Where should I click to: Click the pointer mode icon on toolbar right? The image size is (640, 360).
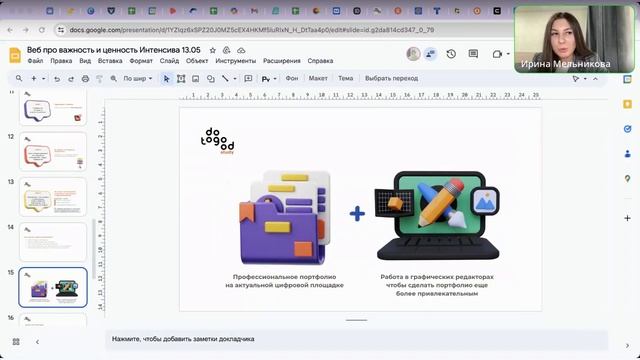[x=576, y=78]
